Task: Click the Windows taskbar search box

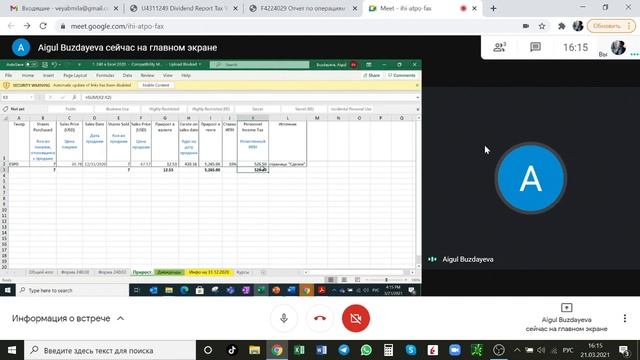Action: tap(110, 350)
